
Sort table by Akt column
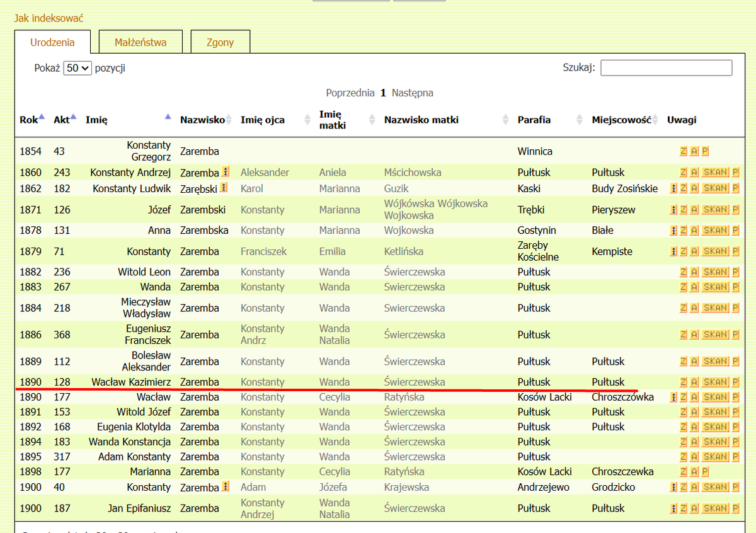click(65, 120)
